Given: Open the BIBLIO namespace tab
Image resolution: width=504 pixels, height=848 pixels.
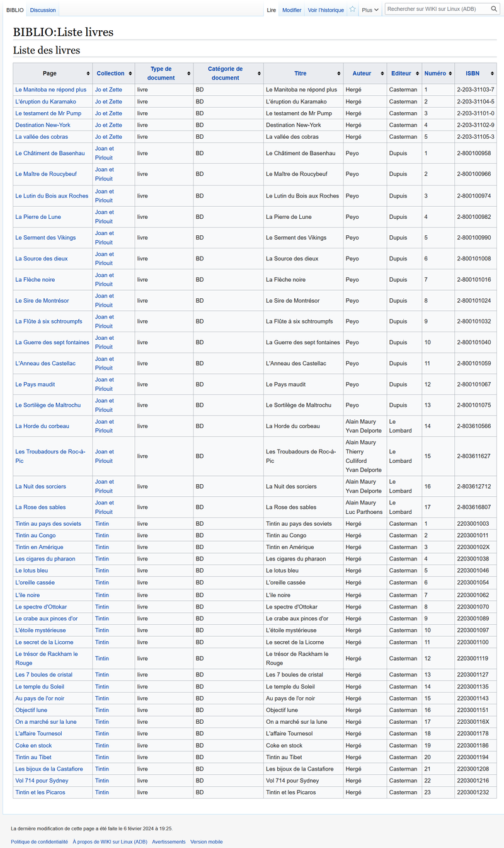Looking at the screenshot, I should tap(14, 10).
